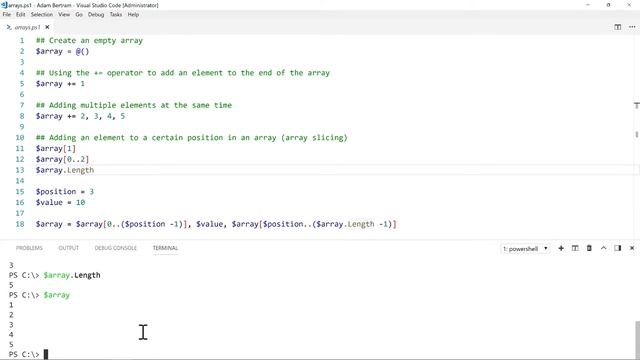The image size is (640, 360).
Task: Open the Selection menu
Action: (x=42, y=14)
